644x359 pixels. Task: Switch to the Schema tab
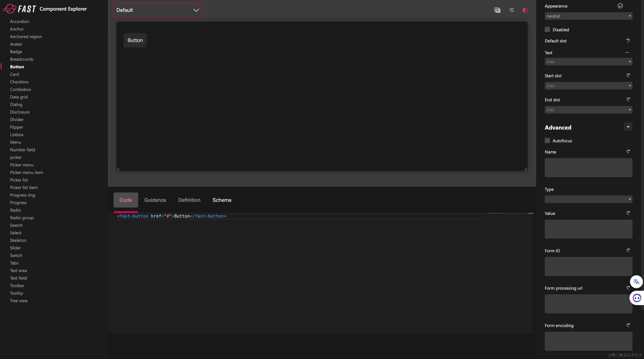click(x=222, y=200)
